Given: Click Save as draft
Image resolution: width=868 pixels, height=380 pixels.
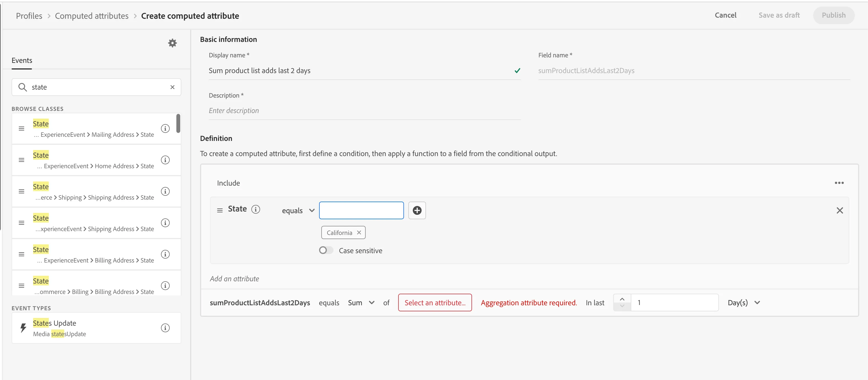Looking at the screenshot, I should [779, 15].
